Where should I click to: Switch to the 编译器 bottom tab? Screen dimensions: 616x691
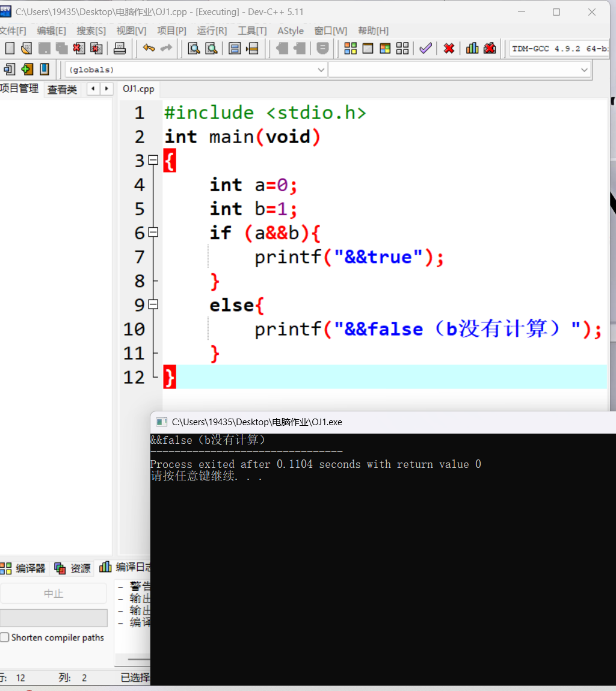(x=23, y=568)
